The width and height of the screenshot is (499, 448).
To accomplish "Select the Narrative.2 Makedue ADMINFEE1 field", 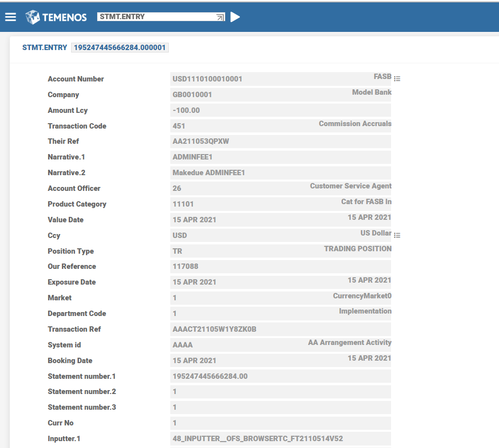I will 209,173.
